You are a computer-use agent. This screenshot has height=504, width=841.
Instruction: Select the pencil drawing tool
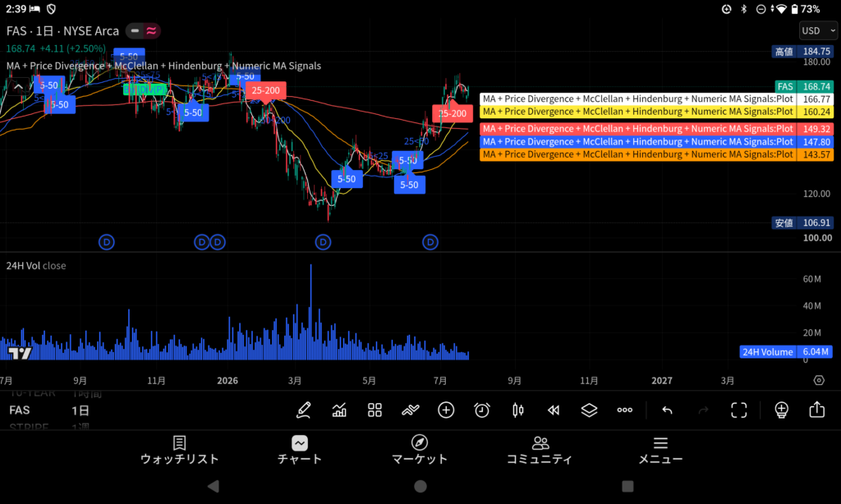[304, 410]
